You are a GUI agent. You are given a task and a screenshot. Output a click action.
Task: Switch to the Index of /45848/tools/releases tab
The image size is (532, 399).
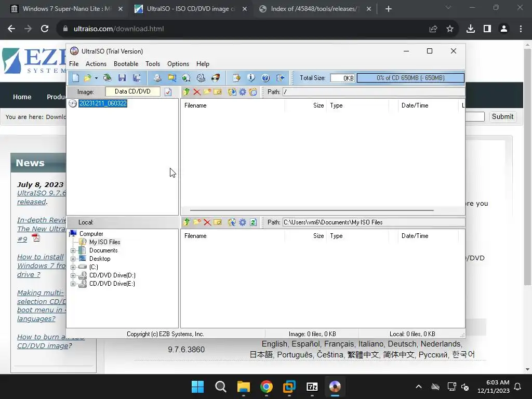(x=313, y=9)
